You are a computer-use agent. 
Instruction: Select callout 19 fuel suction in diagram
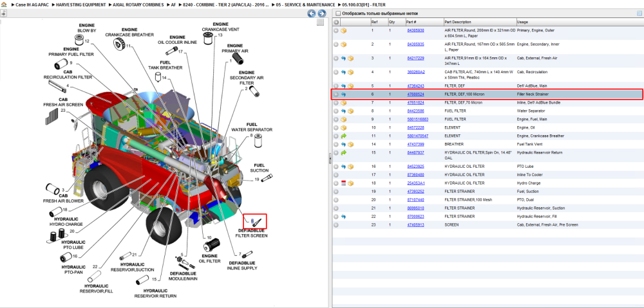click(x=257, y=179)
